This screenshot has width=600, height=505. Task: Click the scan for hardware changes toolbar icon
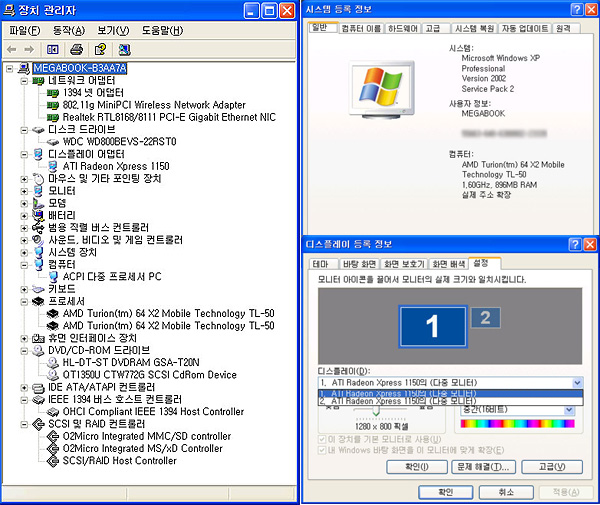125,49
